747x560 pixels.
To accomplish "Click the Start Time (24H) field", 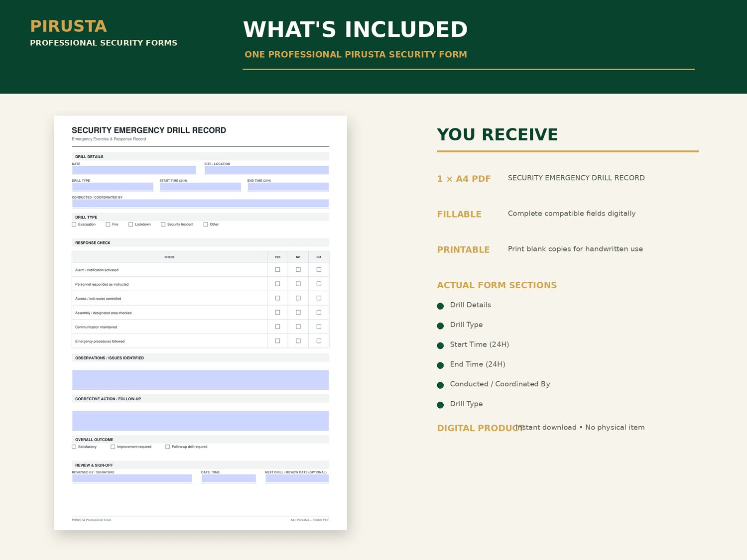I will 200,187.
